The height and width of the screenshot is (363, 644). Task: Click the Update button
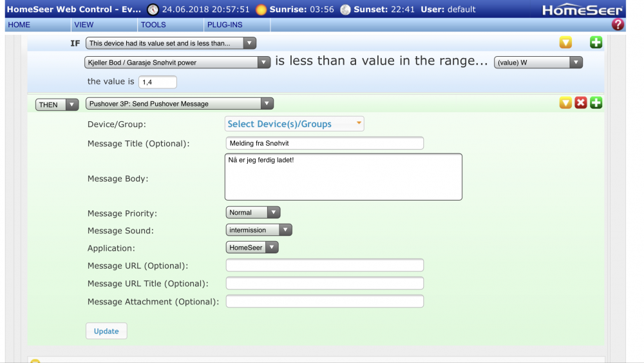point(106,331)
